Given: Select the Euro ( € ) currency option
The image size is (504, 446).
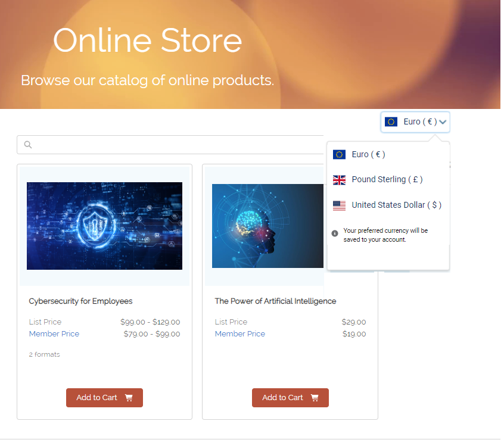Looking at the screenshot, I should point(368,155).
